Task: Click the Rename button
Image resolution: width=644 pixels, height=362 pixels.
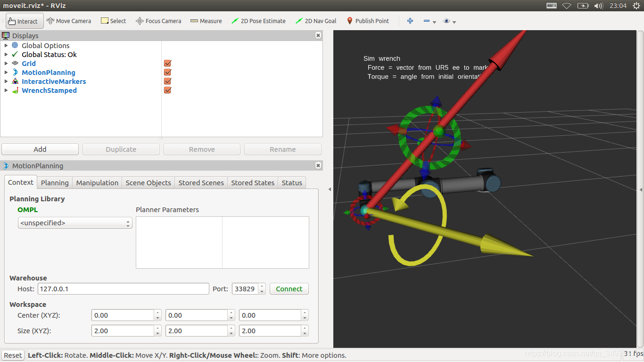Action: (x=283, y=149)
